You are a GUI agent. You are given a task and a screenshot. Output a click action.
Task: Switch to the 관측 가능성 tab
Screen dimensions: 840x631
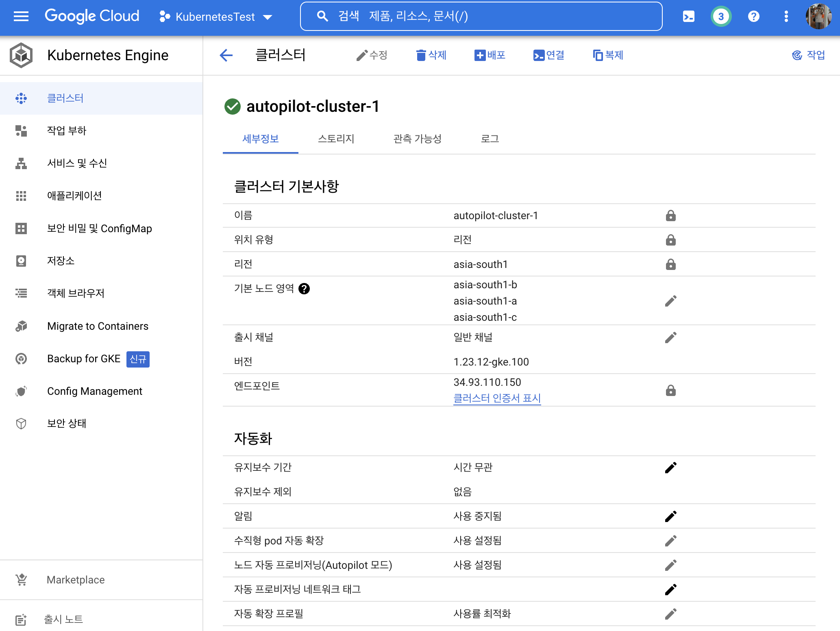point(417,139)
